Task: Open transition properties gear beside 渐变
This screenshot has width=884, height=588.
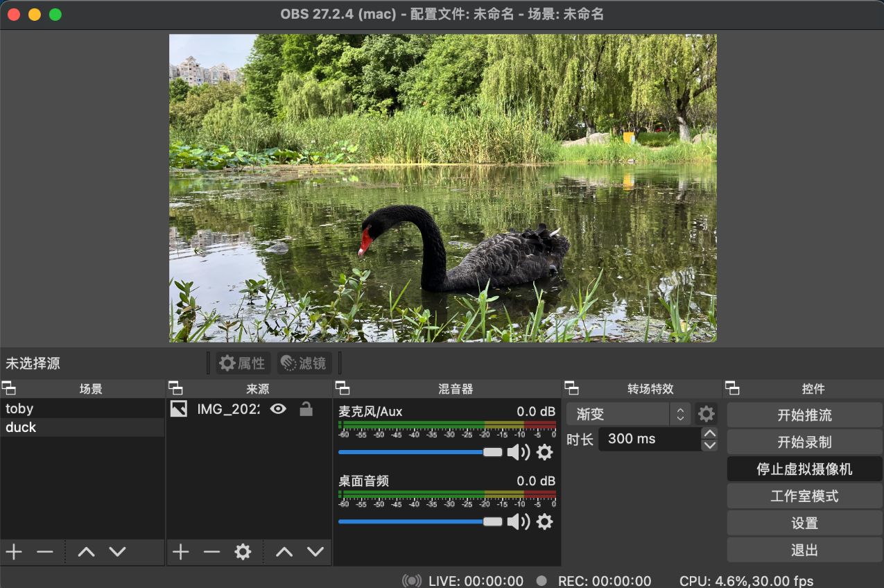Action: click(706, 414)
